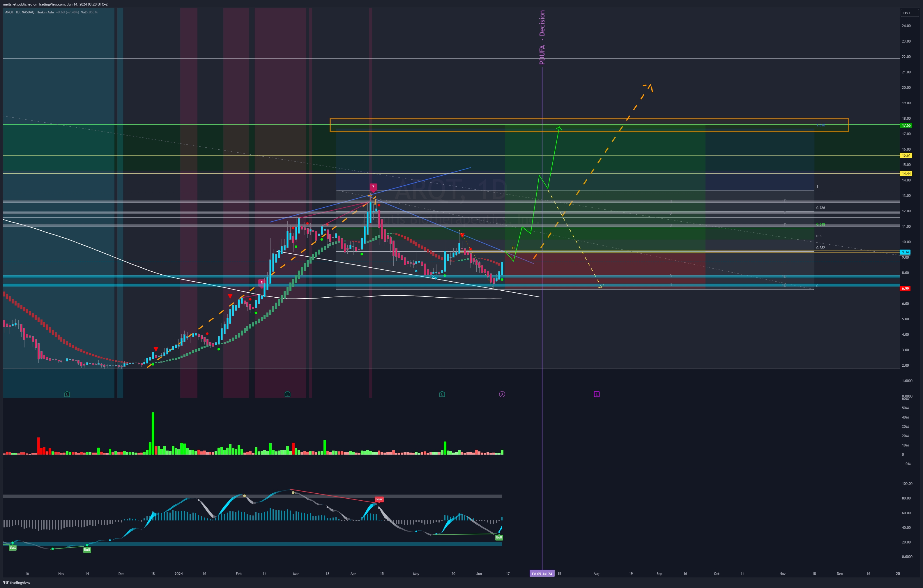
Task: Click the red number 7 marker flag
Action: click(x=373, y=188)
